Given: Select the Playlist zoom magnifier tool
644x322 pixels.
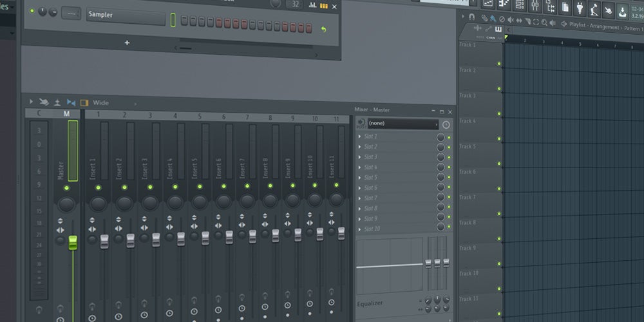Looking at the screenshot, I should pos(544,22).
